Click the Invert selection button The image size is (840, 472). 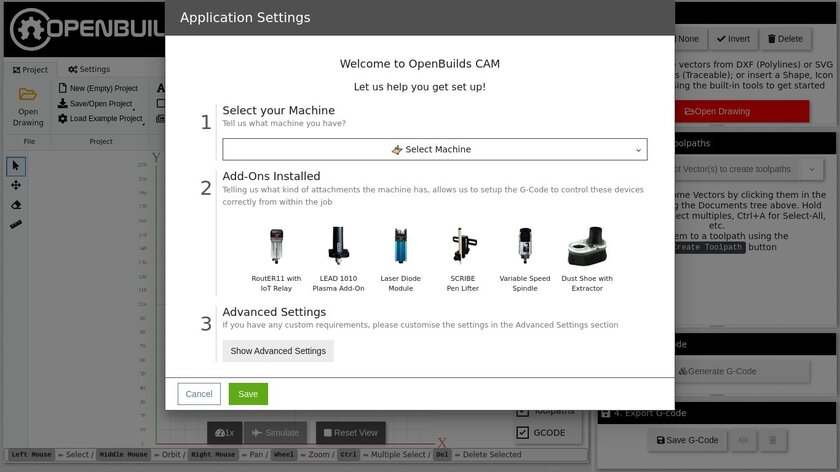click(x=733, y=39)
